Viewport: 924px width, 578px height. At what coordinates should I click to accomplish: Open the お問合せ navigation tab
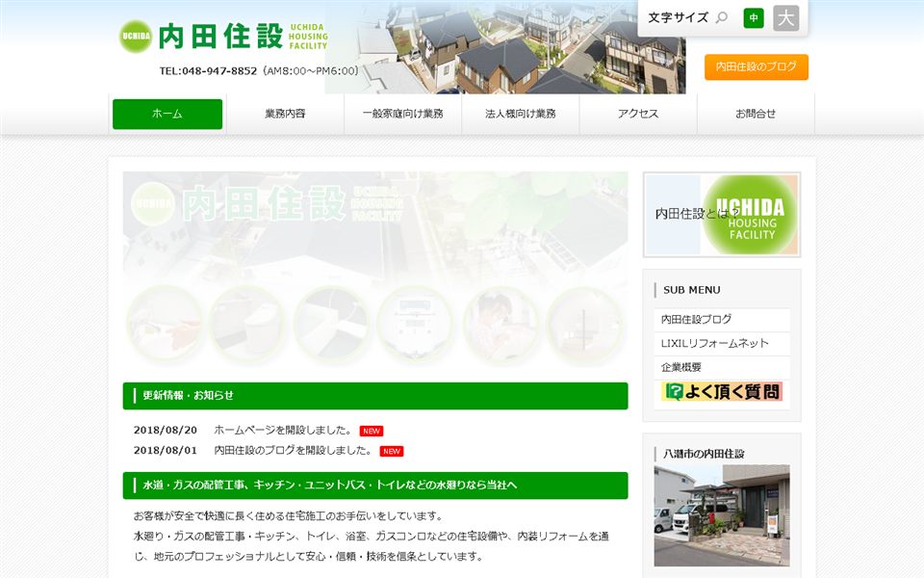(756, 114)
